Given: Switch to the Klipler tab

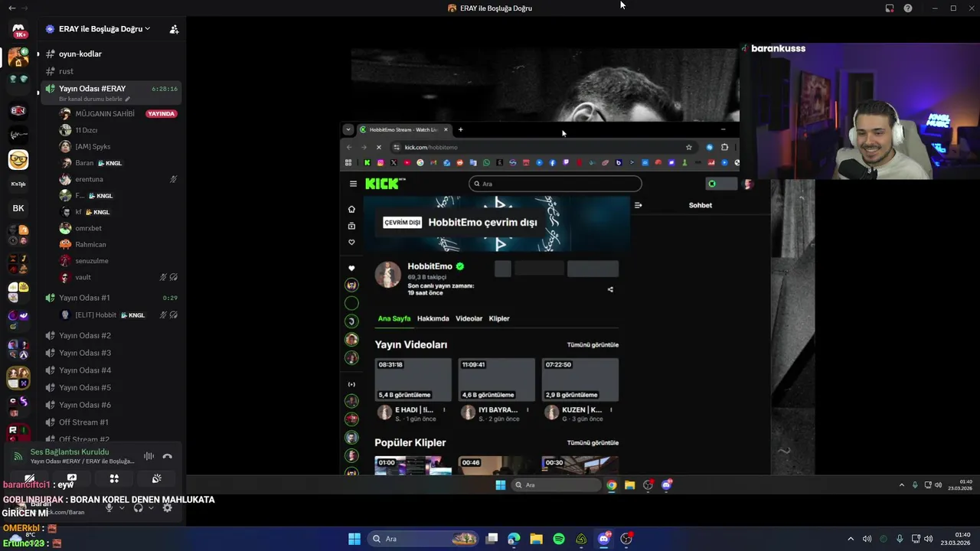Looking at the screenshot, I should 499,318.
